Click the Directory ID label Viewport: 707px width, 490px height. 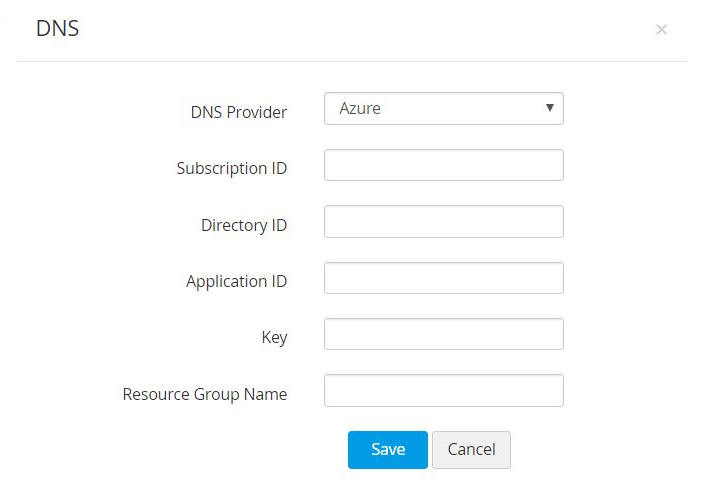(x=243, y=225)
